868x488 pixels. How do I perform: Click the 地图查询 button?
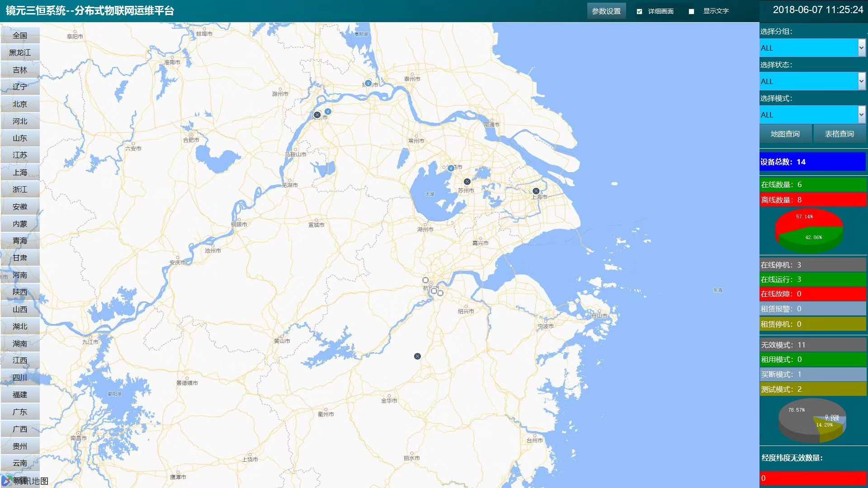(x=785, y=134)
